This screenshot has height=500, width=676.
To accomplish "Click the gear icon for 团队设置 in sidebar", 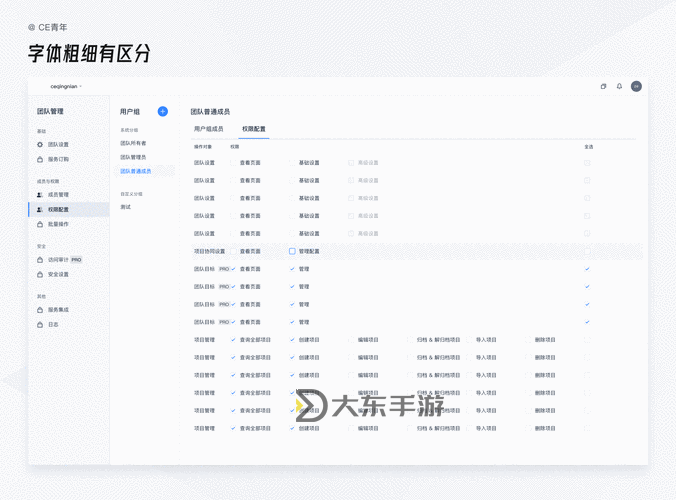I will (40, 144).
